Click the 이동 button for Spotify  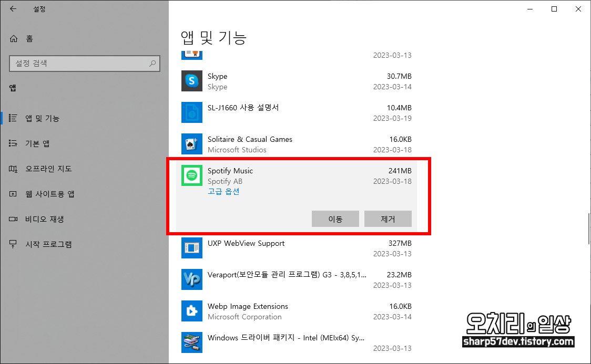coord(335,219)
